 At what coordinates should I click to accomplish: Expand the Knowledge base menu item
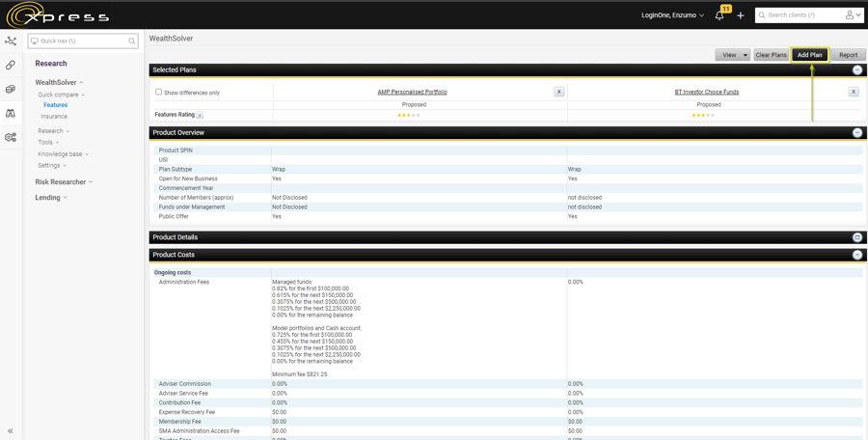63,153
